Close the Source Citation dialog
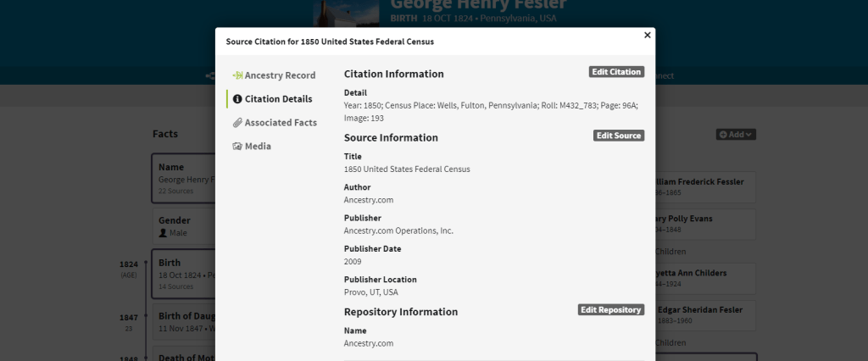 [648, 36]
